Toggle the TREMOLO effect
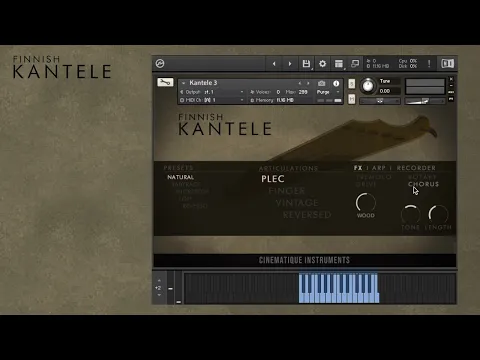This screenshot has width=480, height=360. 374,177
